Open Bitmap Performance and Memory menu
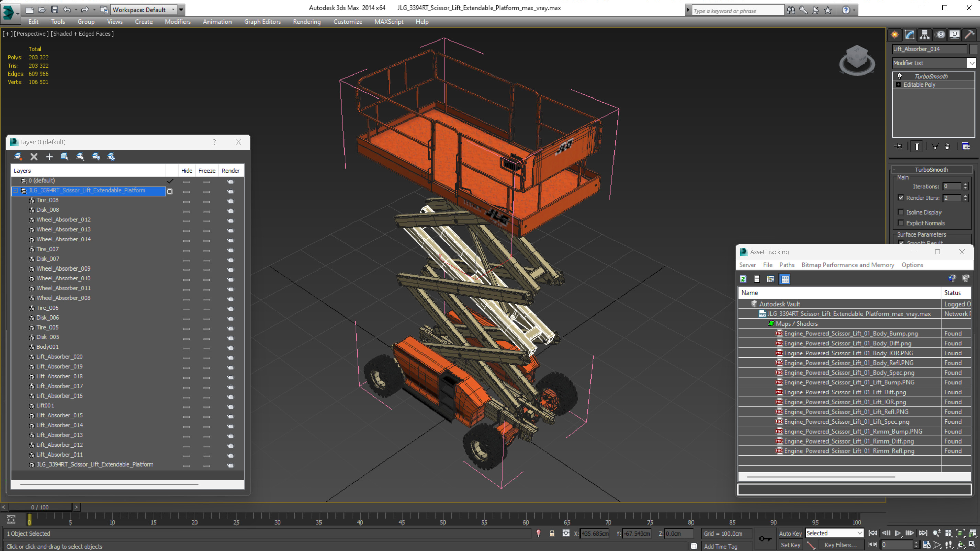This screenshot has width=980, height=551. point(848,265)
